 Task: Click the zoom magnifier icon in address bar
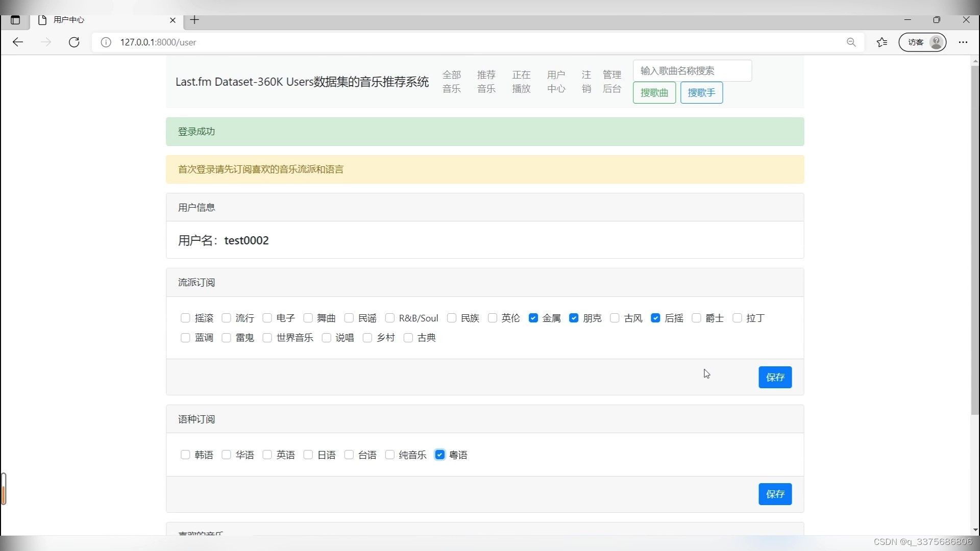[x=851, y=42]
